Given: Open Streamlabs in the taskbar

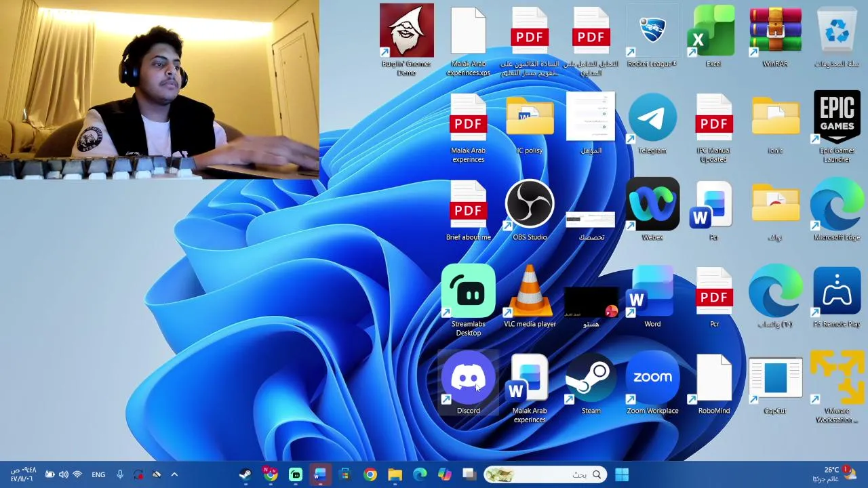Looking at the screenshot, I should click(296, 474).
